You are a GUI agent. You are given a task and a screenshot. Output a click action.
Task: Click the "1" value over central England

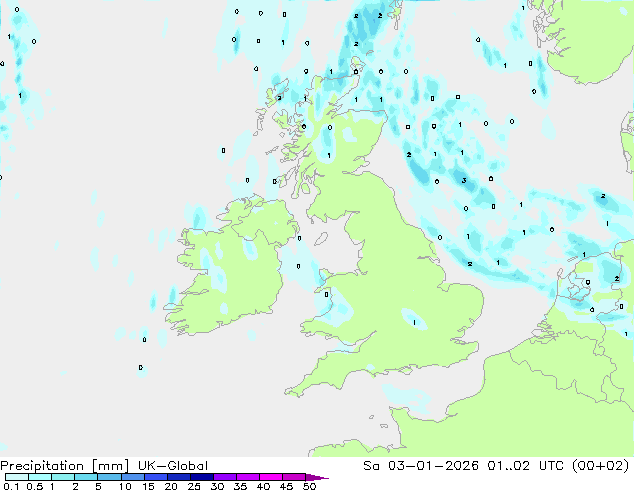414,322
